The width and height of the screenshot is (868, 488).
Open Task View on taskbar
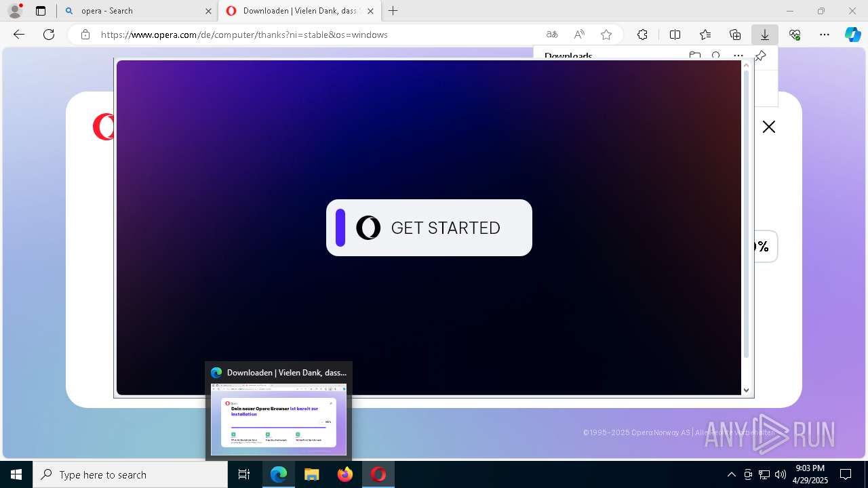(244, 474)
